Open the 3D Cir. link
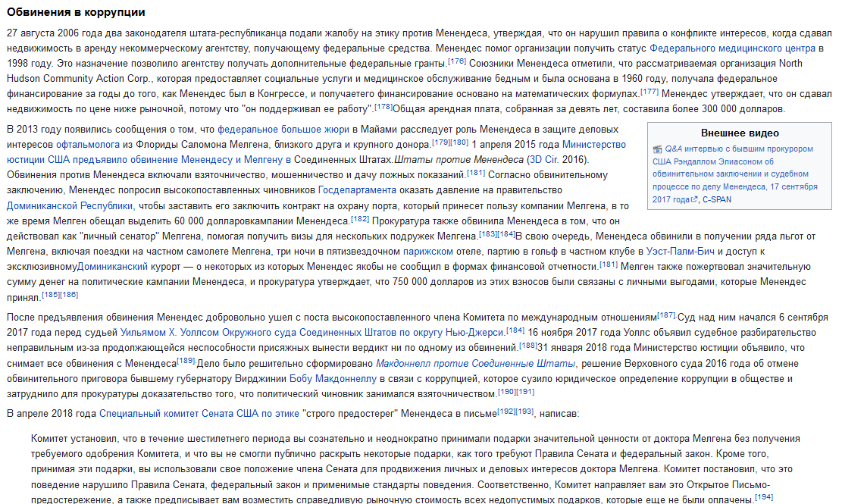 [544, 159]
